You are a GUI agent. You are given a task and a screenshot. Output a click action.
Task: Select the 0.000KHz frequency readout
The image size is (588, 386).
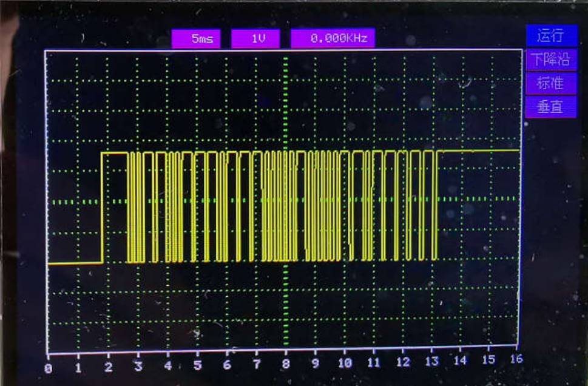[333, 39]
